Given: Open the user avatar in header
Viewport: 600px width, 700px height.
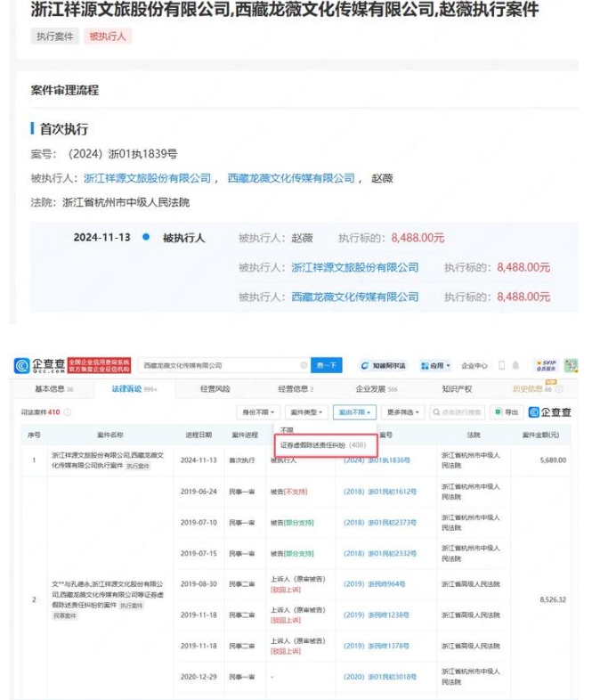Looking at the screenshot, I should 571,365.
